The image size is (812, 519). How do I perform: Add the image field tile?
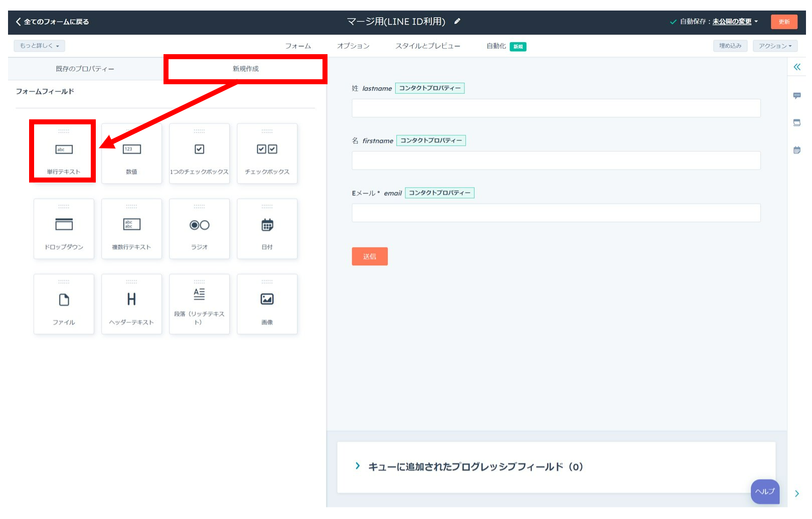267,304
